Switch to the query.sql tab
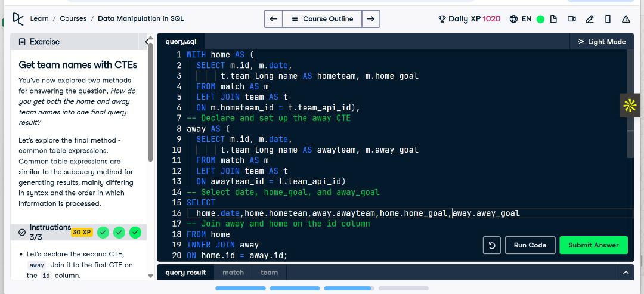 point(181,42)
